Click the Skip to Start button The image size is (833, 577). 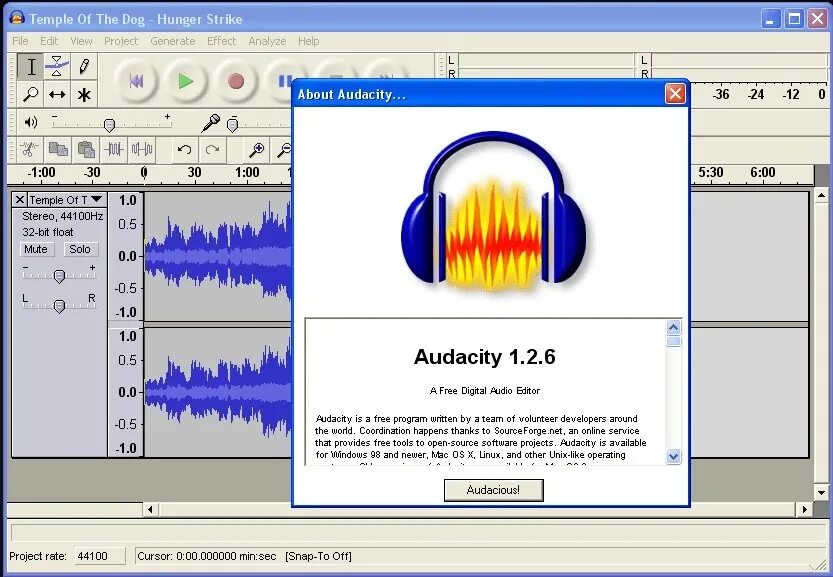(137, 81)
